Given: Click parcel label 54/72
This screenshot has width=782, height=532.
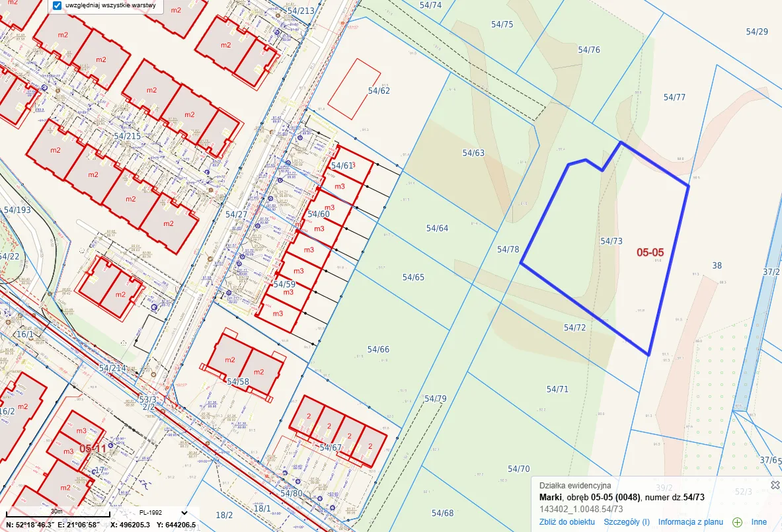Looking at the screenshot, I should pos(574,328).
